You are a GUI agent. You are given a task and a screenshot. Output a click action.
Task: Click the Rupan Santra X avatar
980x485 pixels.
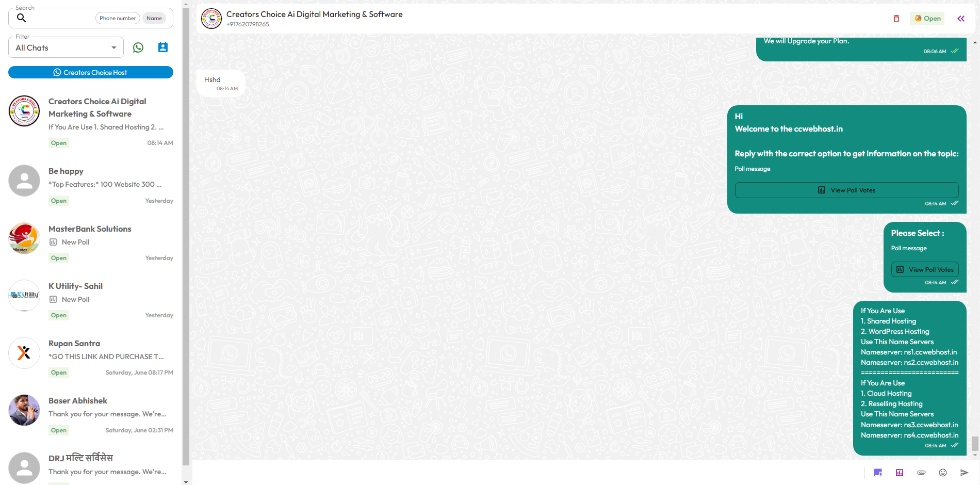coord(24,353)
